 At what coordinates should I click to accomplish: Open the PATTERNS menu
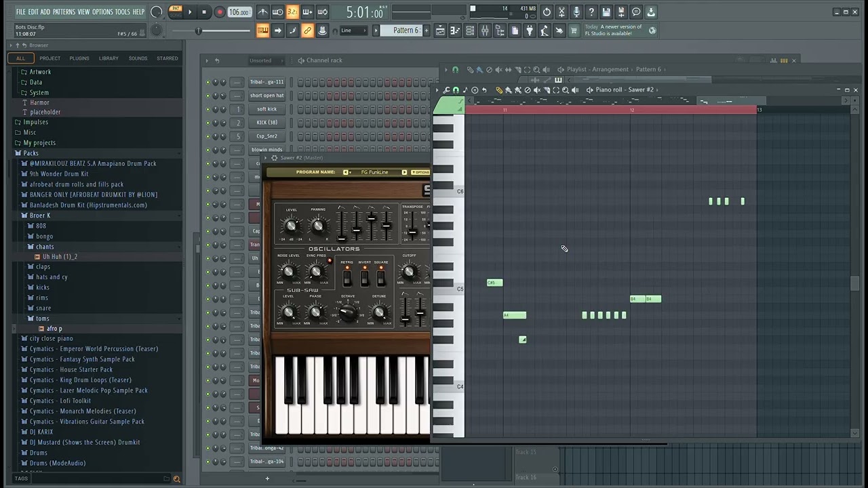64,12
